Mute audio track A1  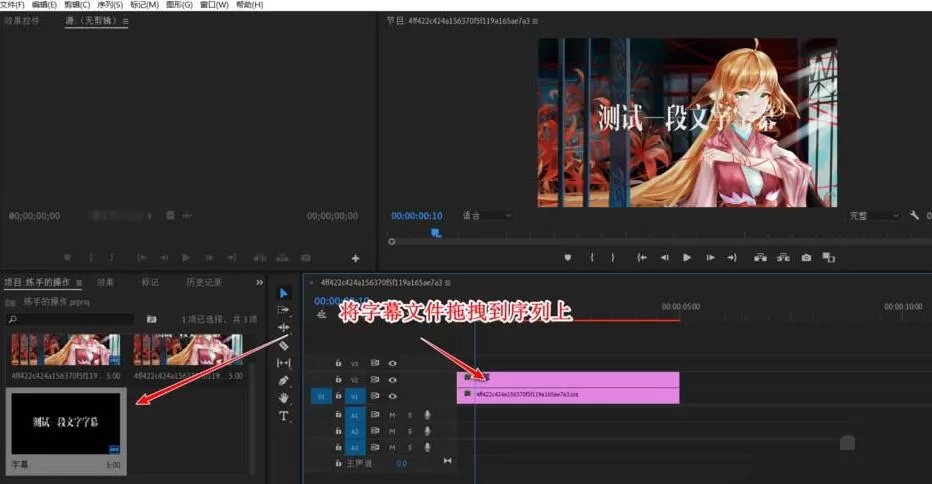[392, 414]
